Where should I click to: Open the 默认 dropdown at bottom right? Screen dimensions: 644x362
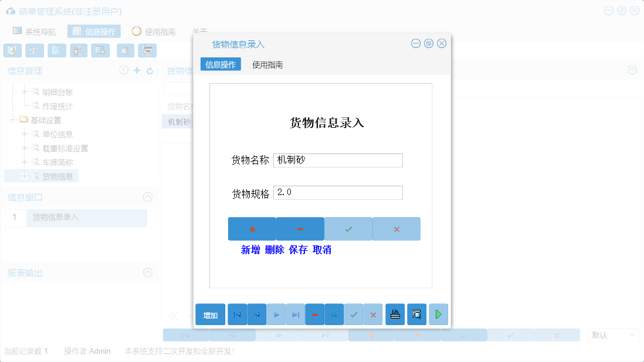point(613,334)
